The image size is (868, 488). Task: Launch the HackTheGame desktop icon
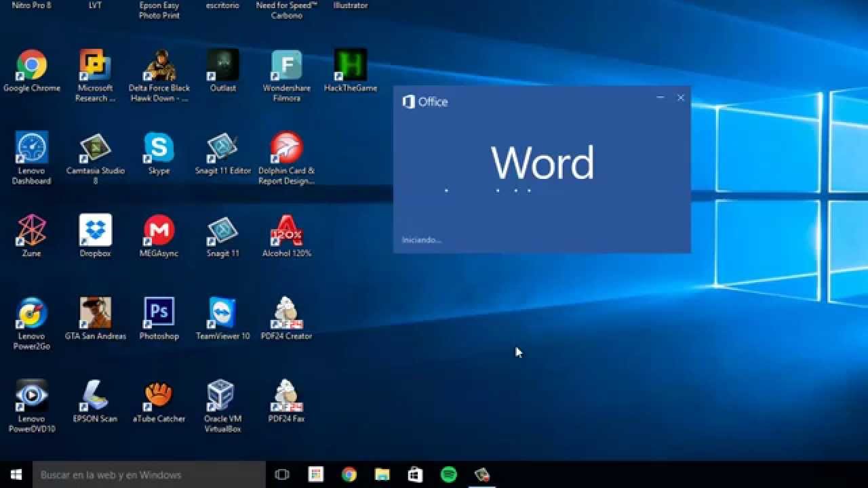(351, 70)
